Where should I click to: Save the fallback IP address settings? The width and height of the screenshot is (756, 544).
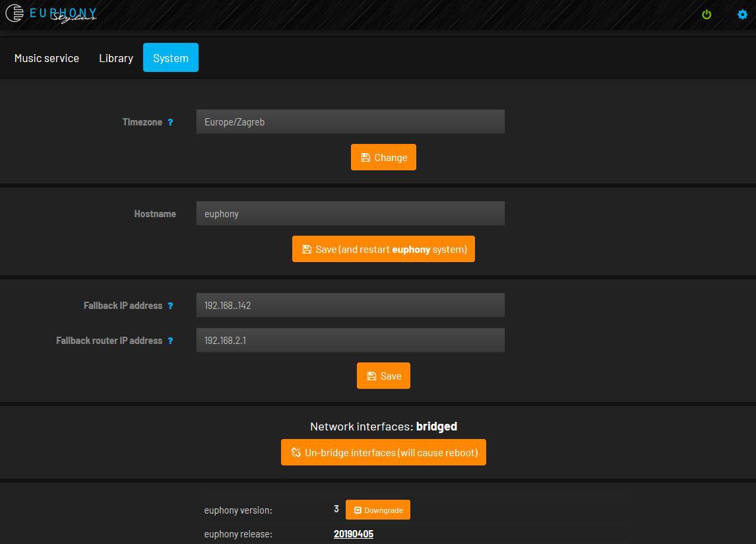[x=383, y=376]
